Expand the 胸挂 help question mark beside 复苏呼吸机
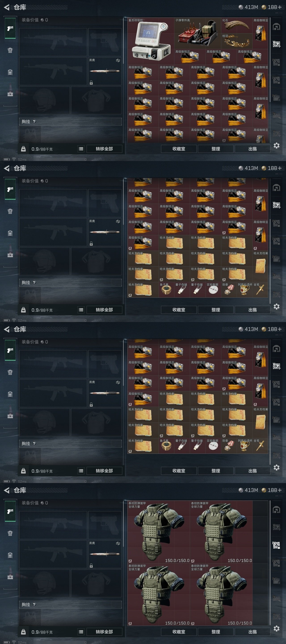This screenshot has width=286, height=644. 34,121
